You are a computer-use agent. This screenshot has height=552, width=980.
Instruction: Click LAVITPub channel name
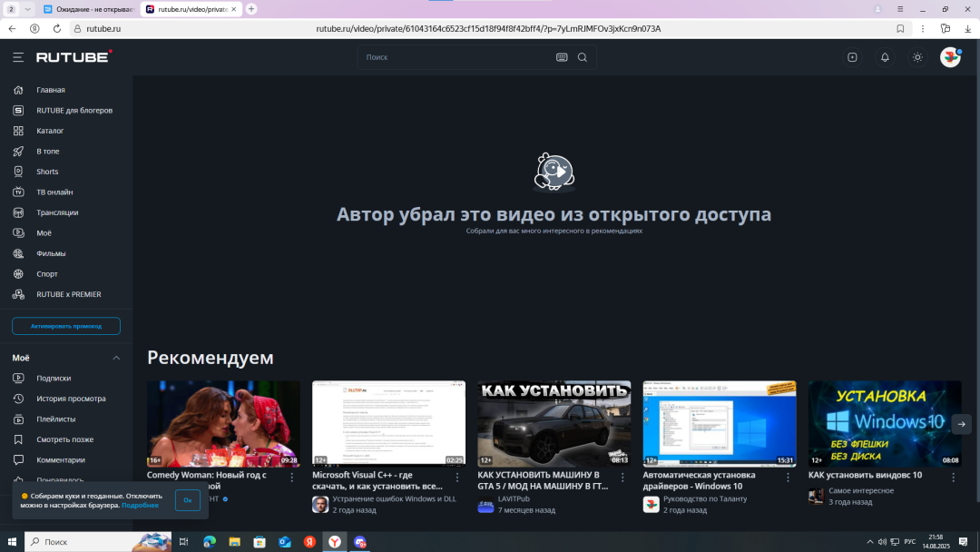pyautogui.click(x=514, y=498)
